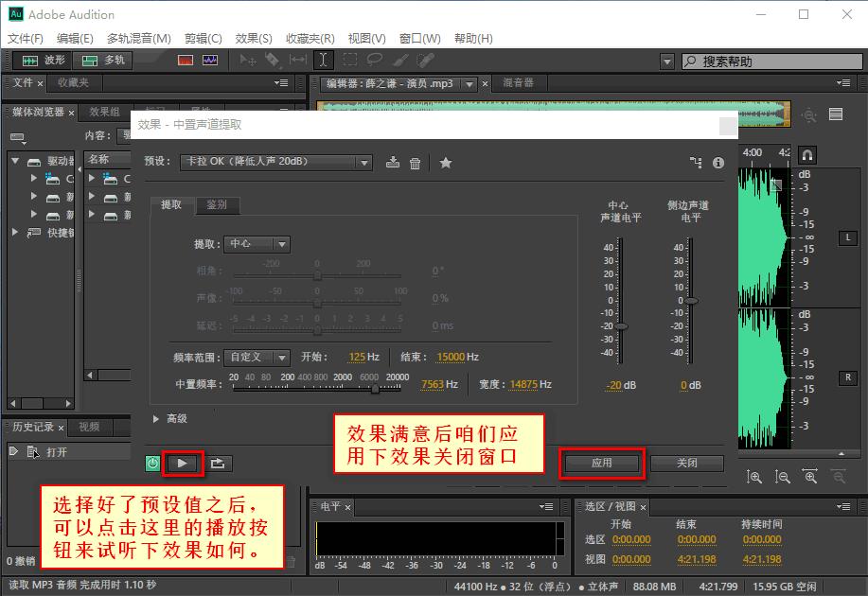Open the 效果 menu

(x=253, y=39)
